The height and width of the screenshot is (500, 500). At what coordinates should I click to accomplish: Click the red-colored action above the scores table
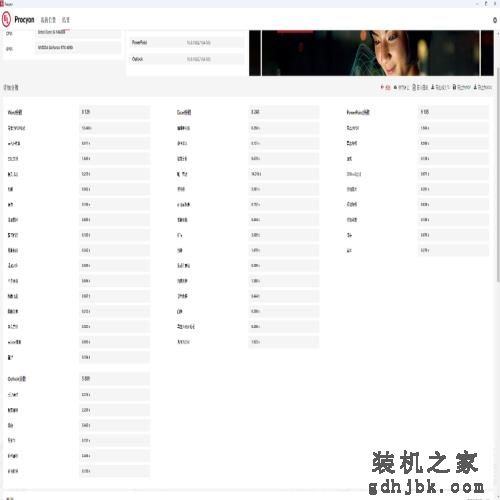[x=386, y=87]
